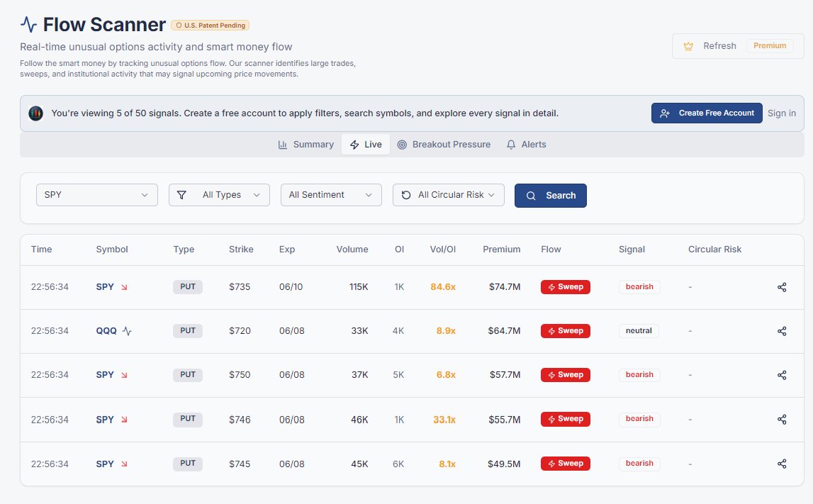Click the QQQ symbol link
The width and height of the screenshot is (813, 504).
[106, 331]
